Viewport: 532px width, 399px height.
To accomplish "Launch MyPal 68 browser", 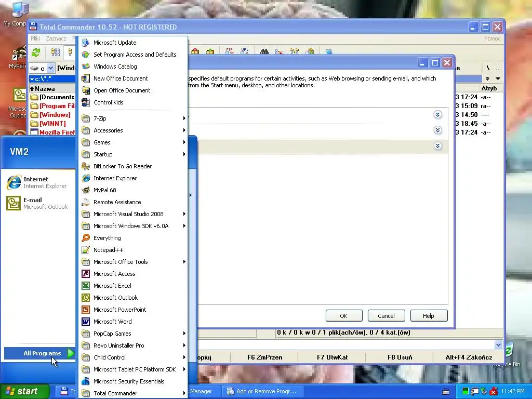I will tap(133, 190).
